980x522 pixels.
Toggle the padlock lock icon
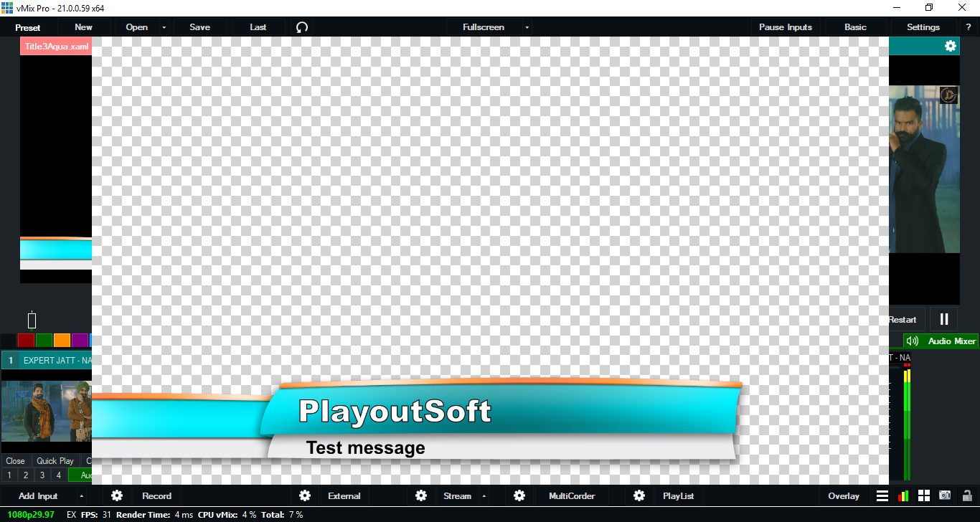[967, 495]
